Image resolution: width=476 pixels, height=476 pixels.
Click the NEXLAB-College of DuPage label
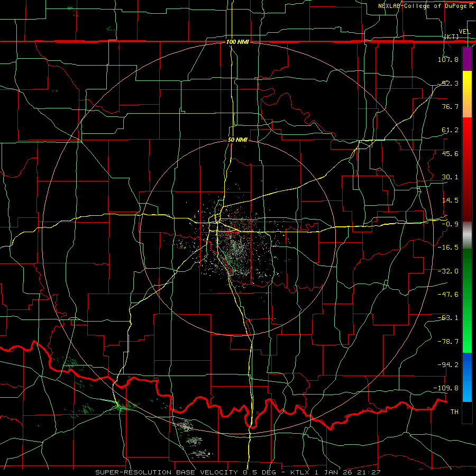425,6
